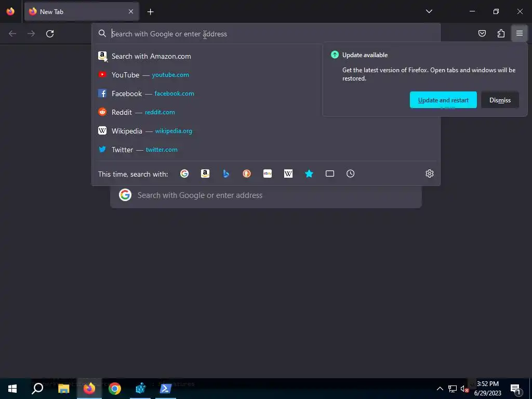
Task: Open a new tab with the plus button
Action: point(150,12)
